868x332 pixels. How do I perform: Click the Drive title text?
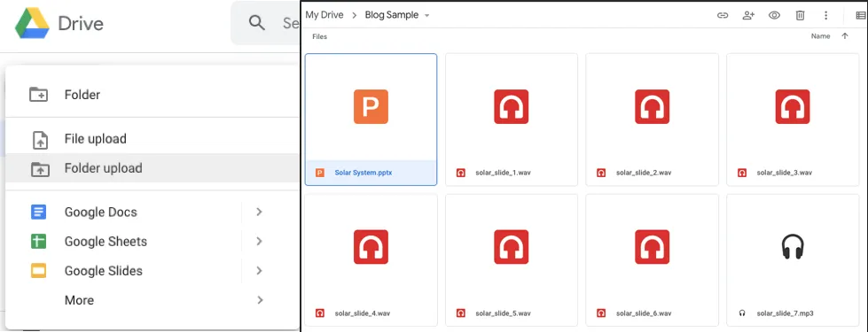pyautogui.click(x=81, y=24)
